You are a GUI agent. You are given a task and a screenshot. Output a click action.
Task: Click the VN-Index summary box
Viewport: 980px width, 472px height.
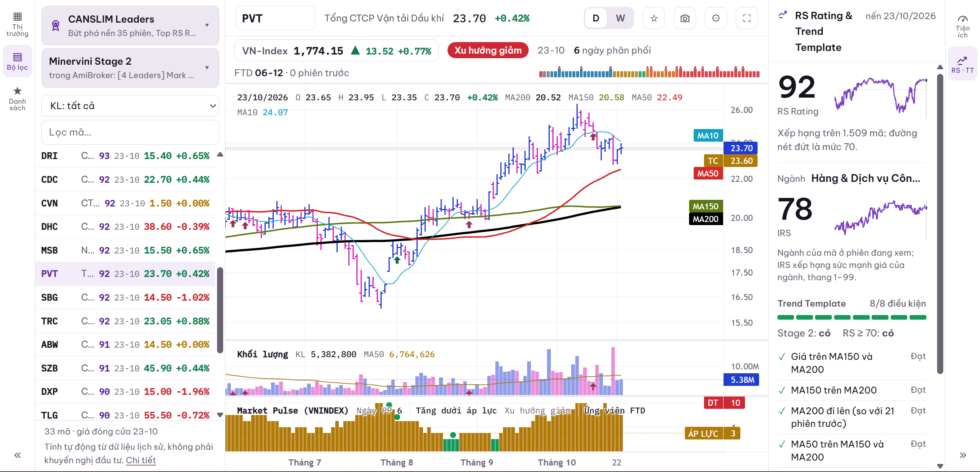(x=336, y=51)
